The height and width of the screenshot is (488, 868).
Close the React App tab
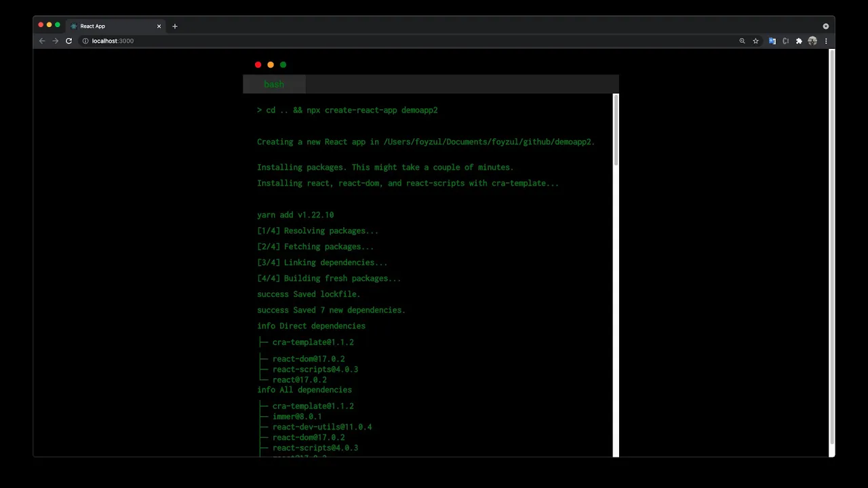coord(159,26)
